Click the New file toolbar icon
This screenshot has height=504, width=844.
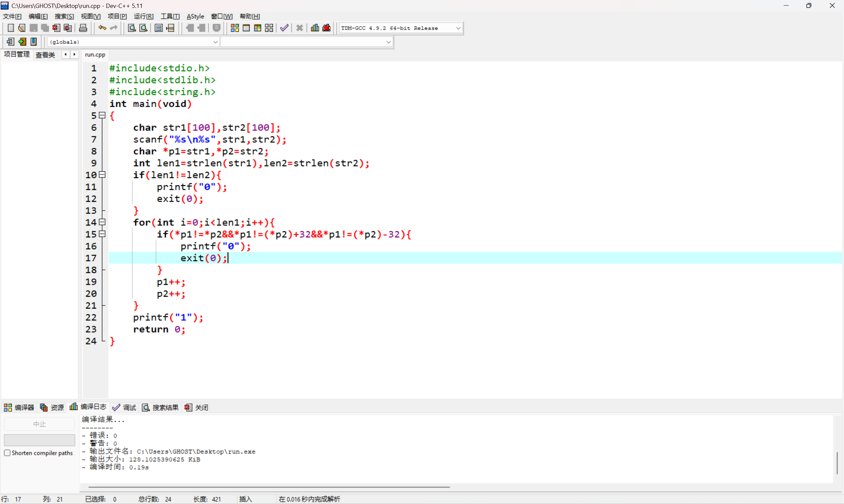[11, 28]
